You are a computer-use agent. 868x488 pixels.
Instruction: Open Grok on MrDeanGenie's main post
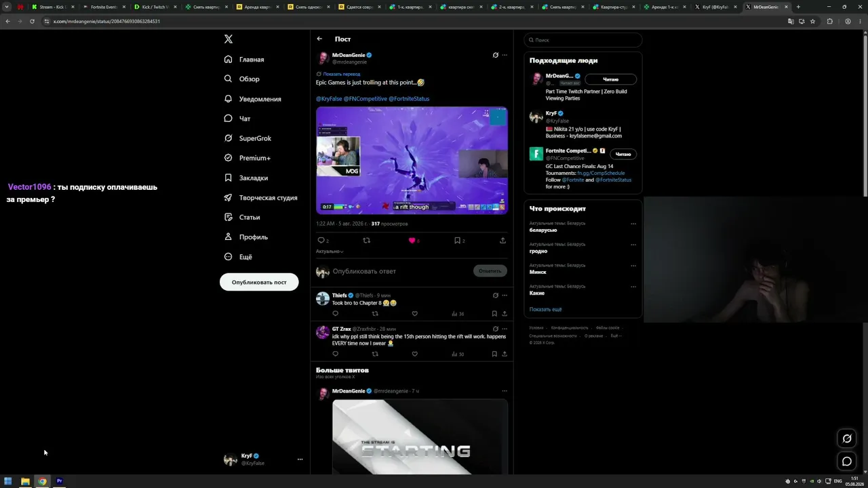tap(495, 55)
